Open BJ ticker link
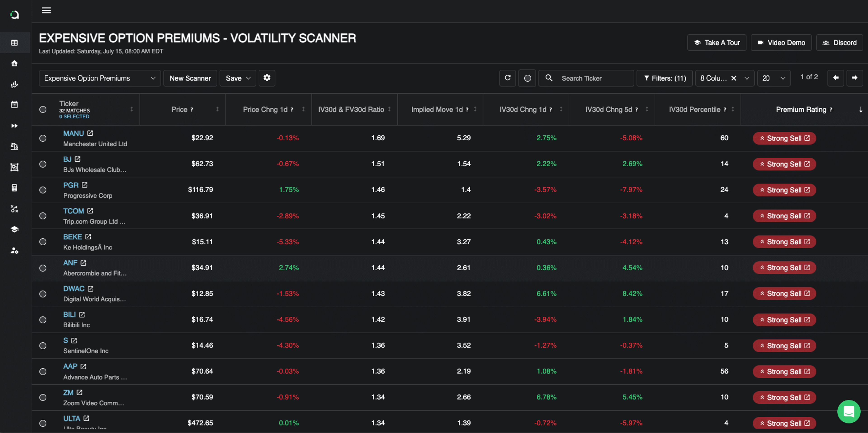The image size is (868, 433). tap(67, 159)
